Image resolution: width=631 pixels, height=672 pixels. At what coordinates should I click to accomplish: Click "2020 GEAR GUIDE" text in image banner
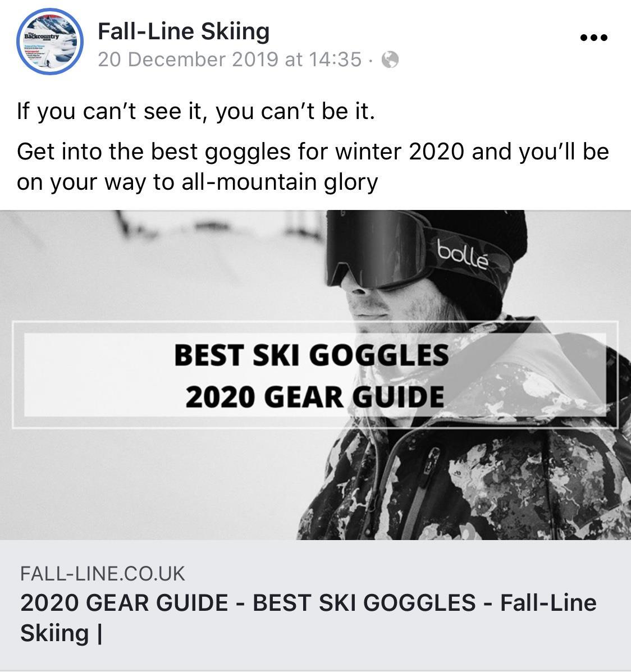pyautogui.click(x=314, y=397)
